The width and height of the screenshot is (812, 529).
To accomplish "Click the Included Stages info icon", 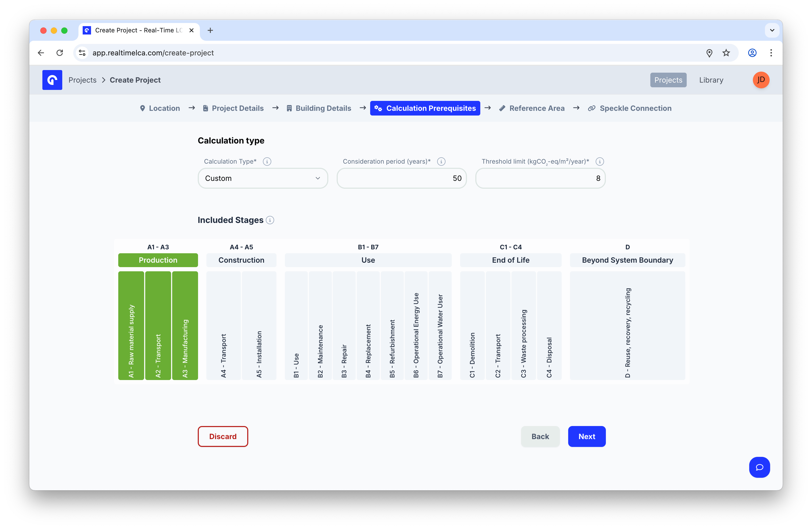I will point(270,220).
